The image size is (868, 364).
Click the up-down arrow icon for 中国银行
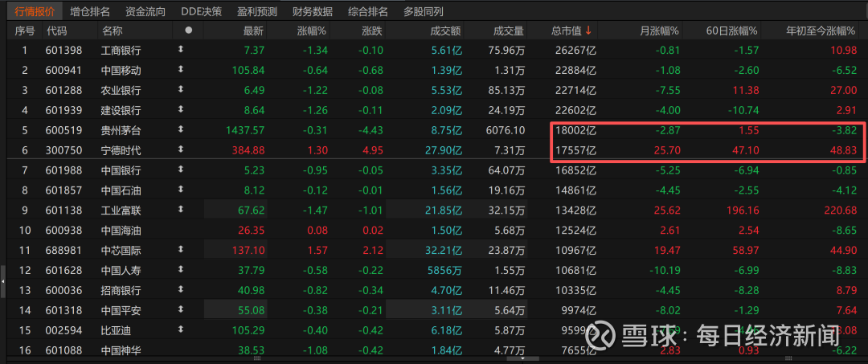click(181, 170)
